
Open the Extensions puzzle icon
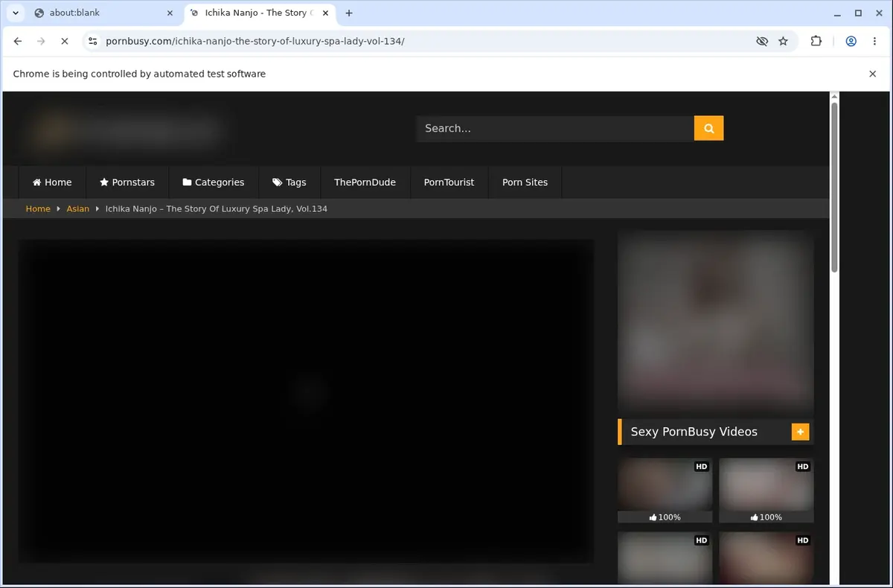pyautogui.click(x=816, y=42)
